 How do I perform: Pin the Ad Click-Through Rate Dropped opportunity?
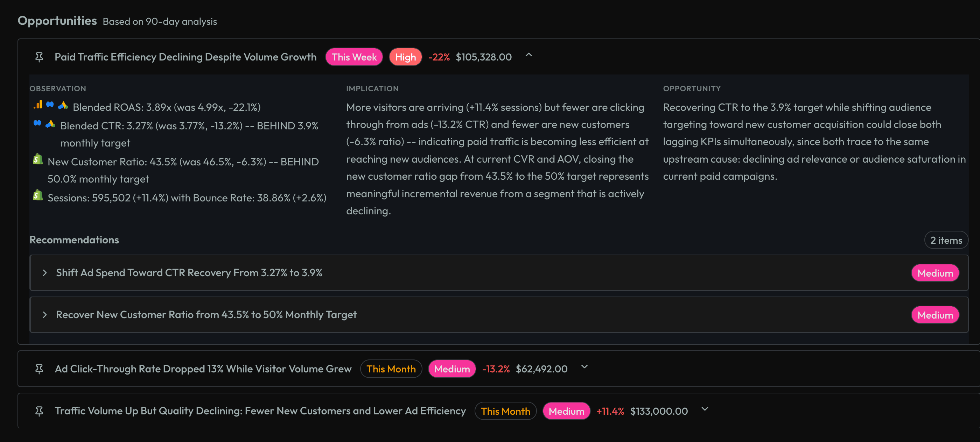[x=39, y=369]
